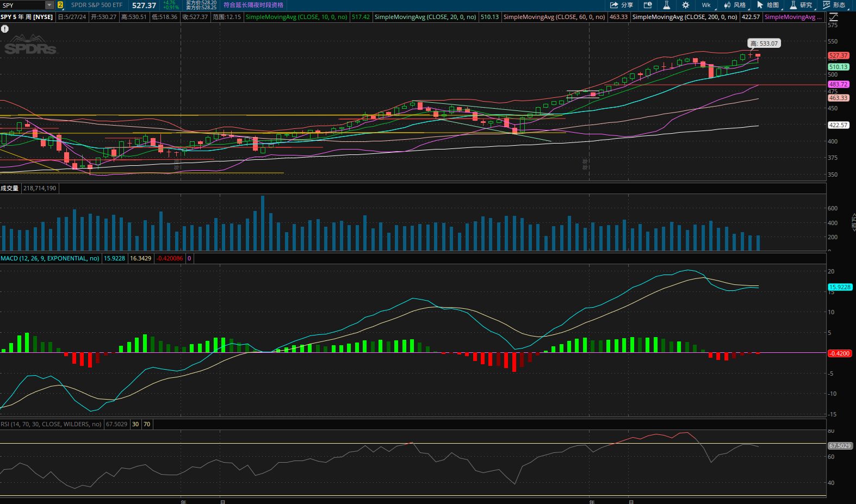The height and width of the screenshot is (504, 856).
Task: Click the 低:518.36 low price readout
Action: click(x=165, y=17)
